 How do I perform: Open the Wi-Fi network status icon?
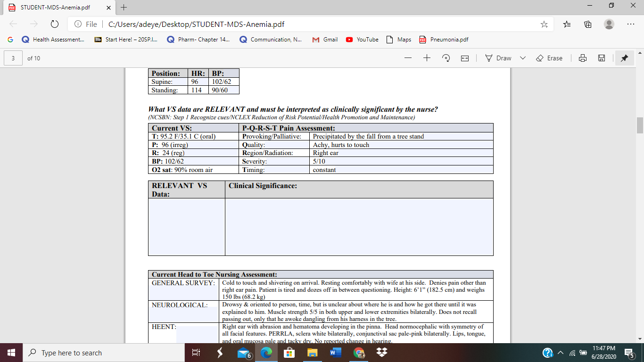click(572, 353)
